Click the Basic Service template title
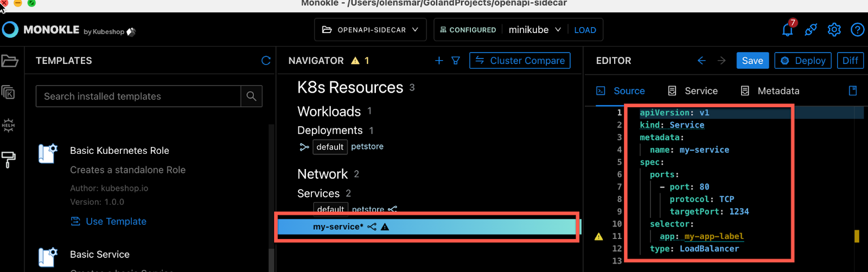The image size is (868, 272). coord(100,255)
